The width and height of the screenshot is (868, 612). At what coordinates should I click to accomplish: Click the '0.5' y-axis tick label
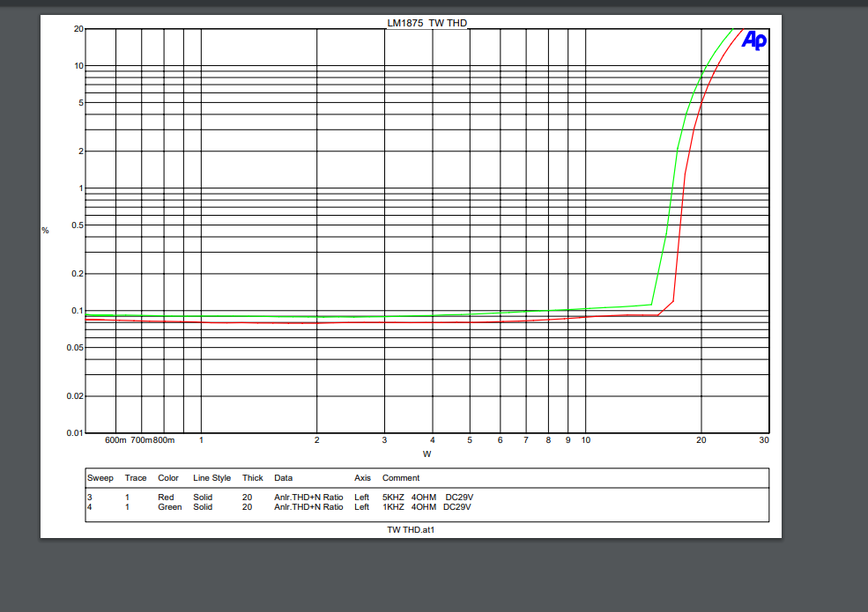78,225
